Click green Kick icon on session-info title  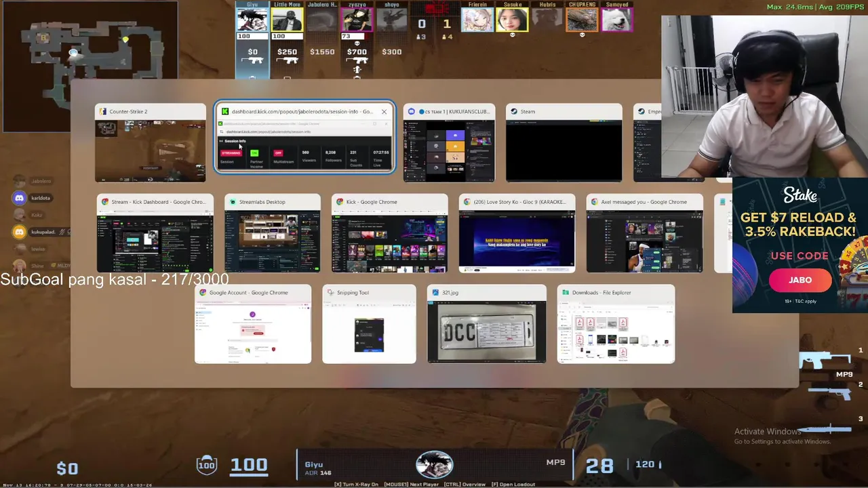(x=225, y=111)
